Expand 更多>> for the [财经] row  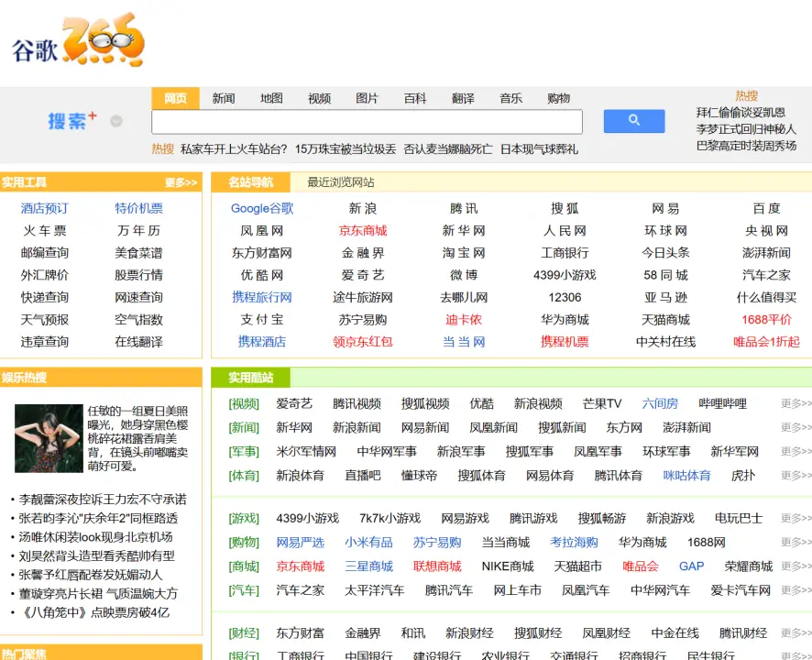point(796,632)
